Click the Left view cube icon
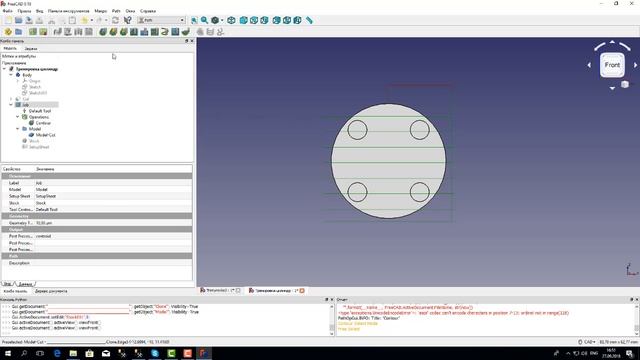This screenshot has height=360, width=640. click(298, 20)
